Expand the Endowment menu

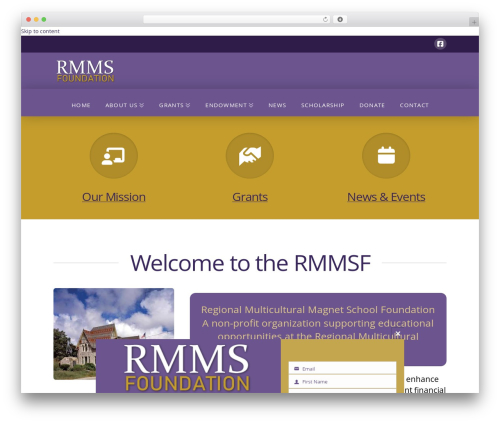pos(229,105)
